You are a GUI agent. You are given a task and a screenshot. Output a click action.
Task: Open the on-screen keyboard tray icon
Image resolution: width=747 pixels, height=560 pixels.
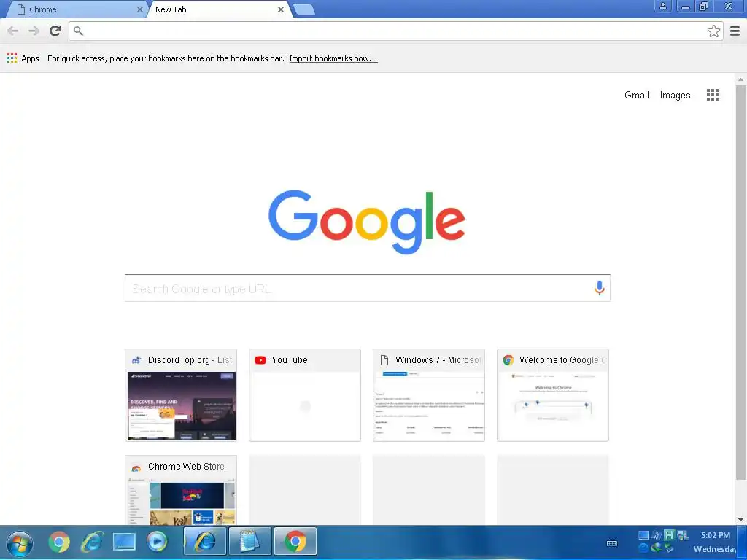click(x=612, y=542)
